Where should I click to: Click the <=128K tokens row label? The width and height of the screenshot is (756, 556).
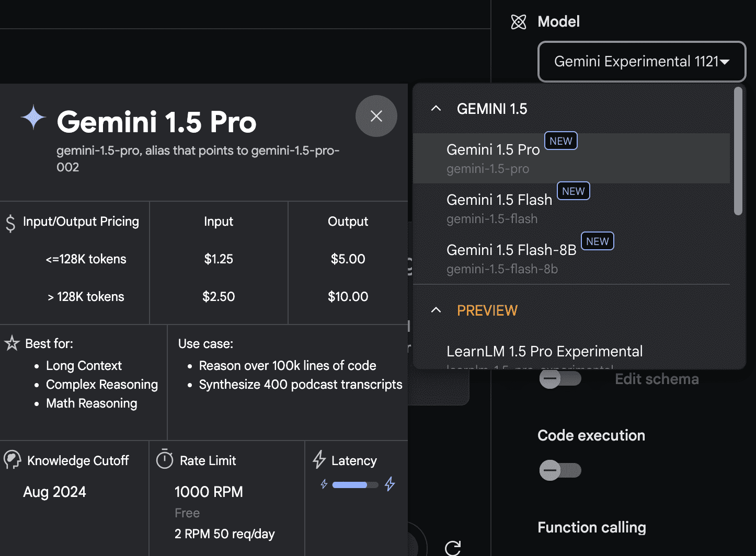(86, 259)
